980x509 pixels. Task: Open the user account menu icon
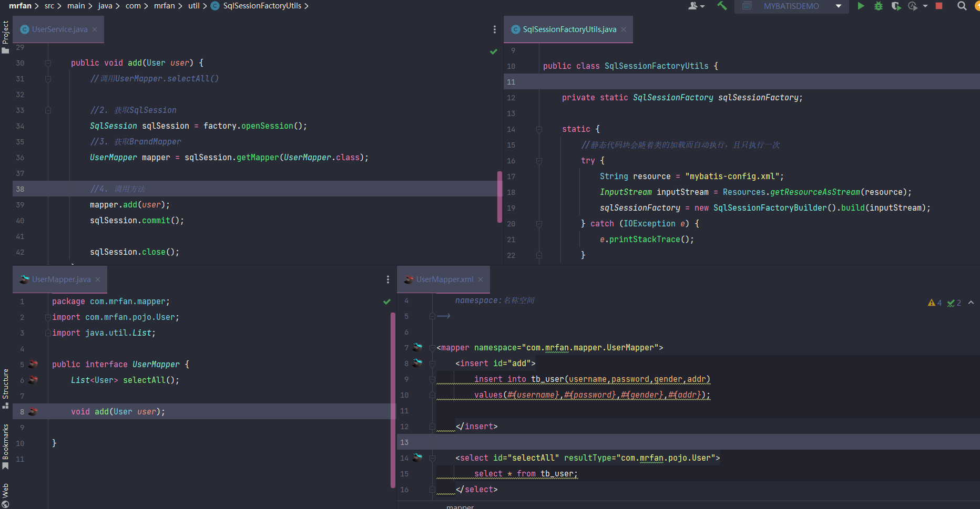coord(696,6)
